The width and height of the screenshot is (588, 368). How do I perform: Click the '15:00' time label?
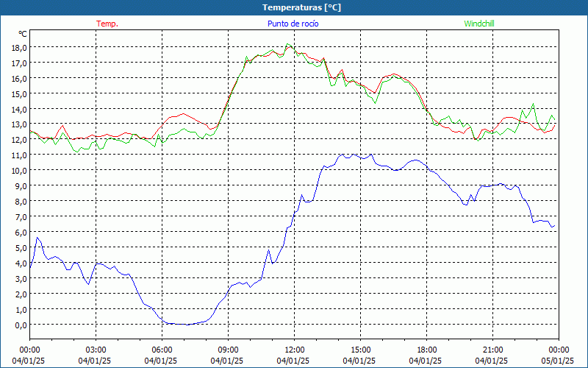(x=360, y=350)
